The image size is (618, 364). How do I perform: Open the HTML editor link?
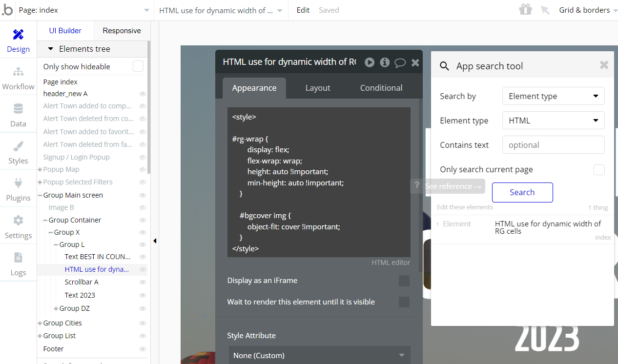pos(391,263)
